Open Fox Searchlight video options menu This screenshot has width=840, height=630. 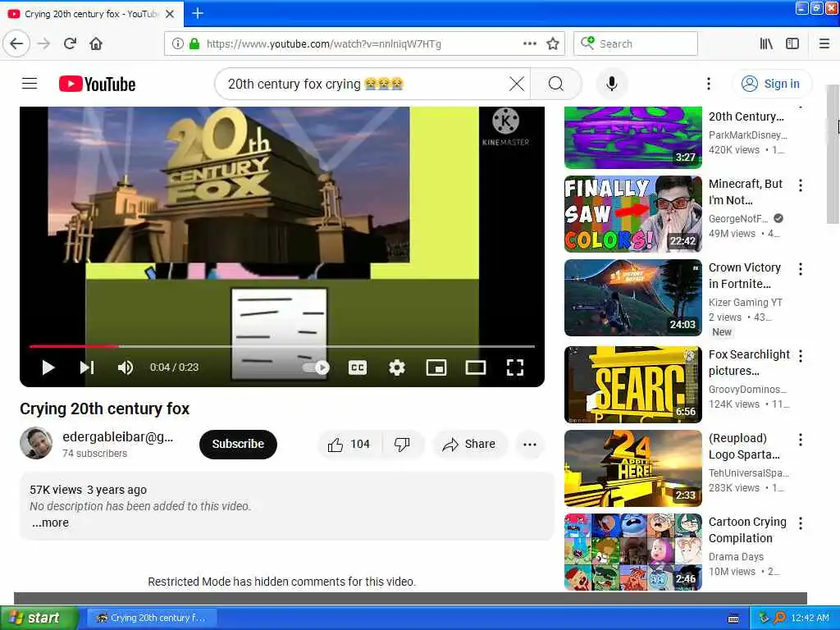point(801,356)
